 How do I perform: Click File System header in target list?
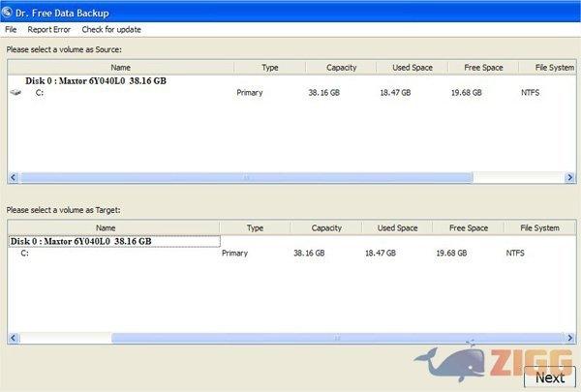(539, 228)
